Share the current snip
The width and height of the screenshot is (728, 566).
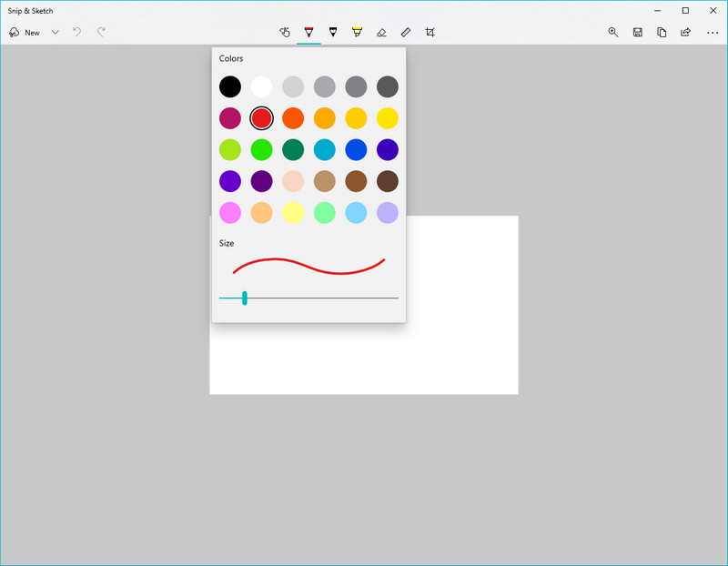coord(686,32)
